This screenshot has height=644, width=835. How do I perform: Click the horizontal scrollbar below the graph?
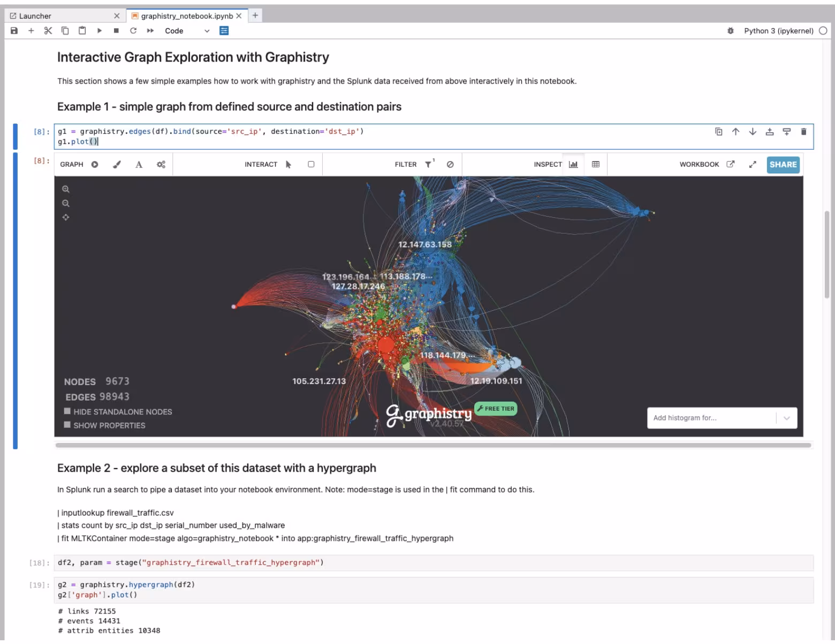[x=432, y=445]
